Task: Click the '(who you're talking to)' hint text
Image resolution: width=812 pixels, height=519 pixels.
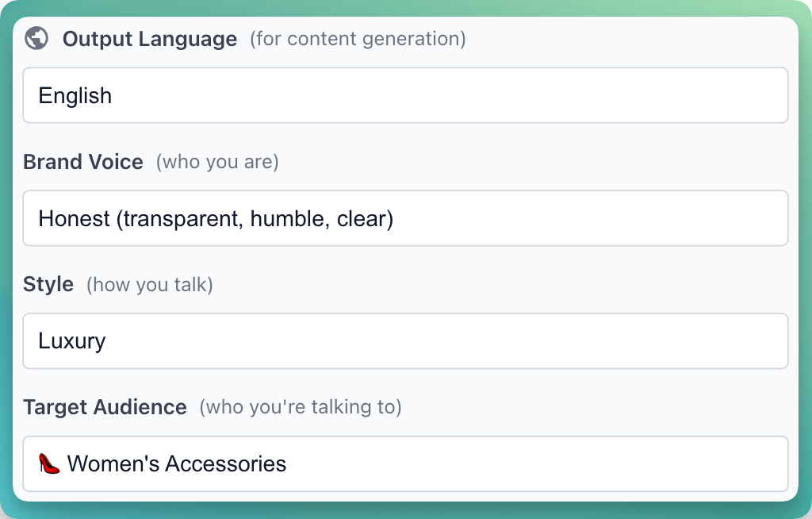Action: [x=301, y=408]
